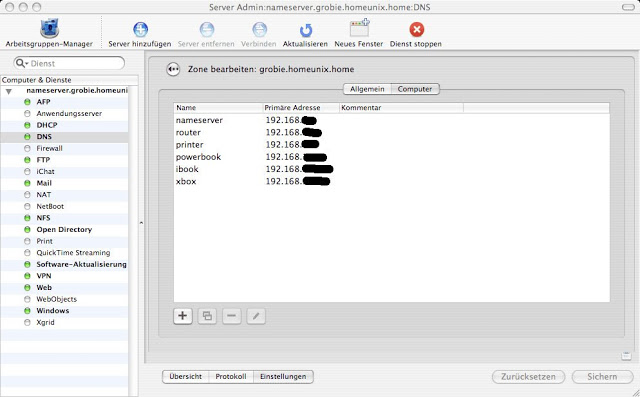Click the AFP green status indicator
Image resolution: width=640 pixels, height=397 pixels.
pyautogui.click(x=27, y=102)
